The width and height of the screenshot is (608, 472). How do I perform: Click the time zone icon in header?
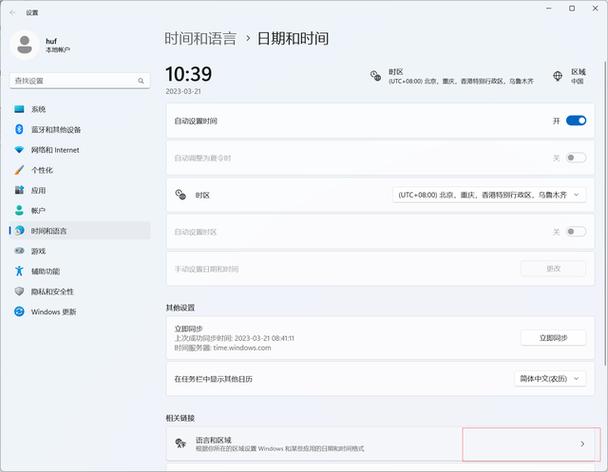point(375,76)
